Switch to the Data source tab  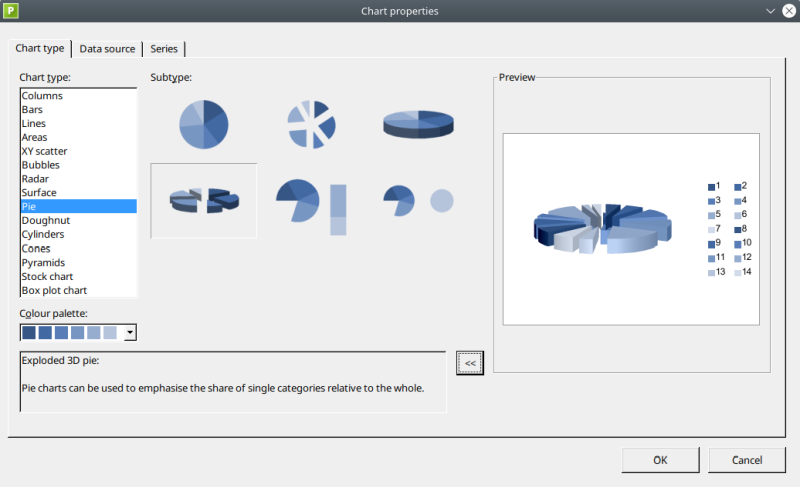click(x=107, y=48)
